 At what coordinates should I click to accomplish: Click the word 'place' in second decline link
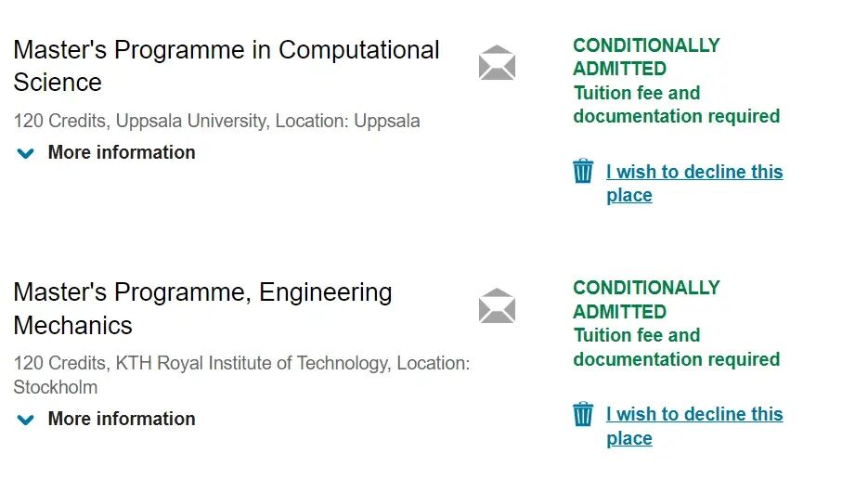pyautogui.click(x=628, y=438)
